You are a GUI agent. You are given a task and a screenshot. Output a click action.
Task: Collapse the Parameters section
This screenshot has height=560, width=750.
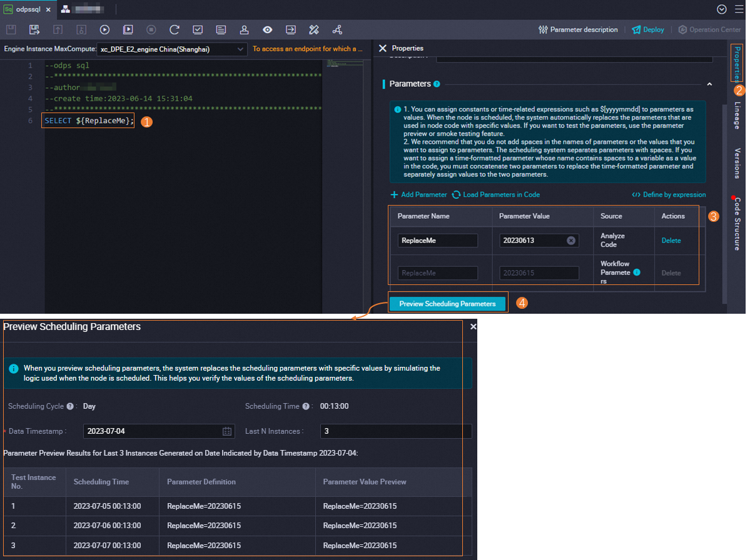[709, 84]
